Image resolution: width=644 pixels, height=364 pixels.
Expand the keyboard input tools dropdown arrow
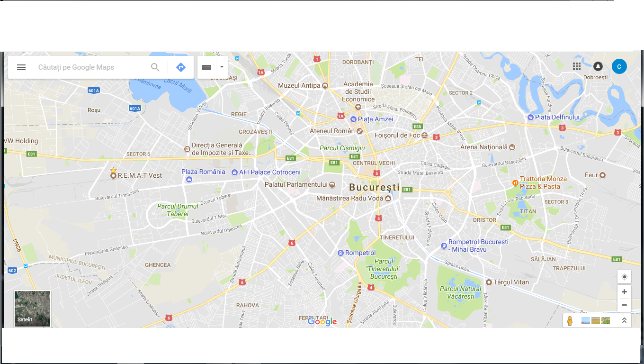[x=222, y=67]
